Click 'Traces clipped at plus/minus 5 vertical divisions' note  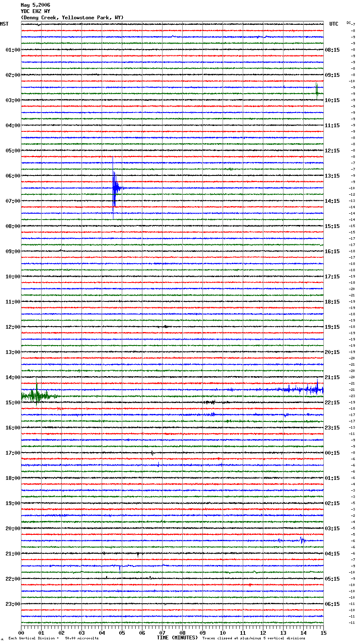pyautogui.click(x=254, y=638)
